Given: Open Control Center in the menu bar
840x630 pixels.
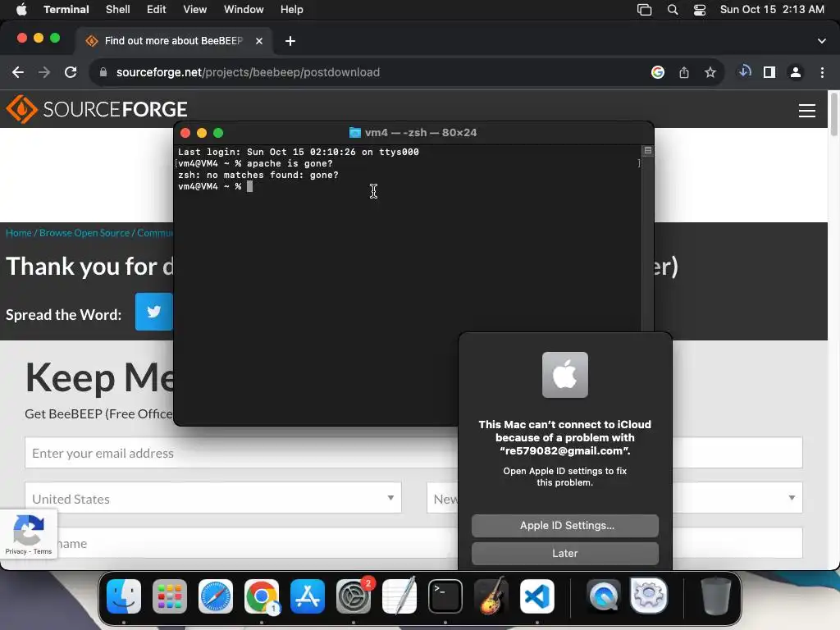Looking at the screenshot, I should click(699, 9).
